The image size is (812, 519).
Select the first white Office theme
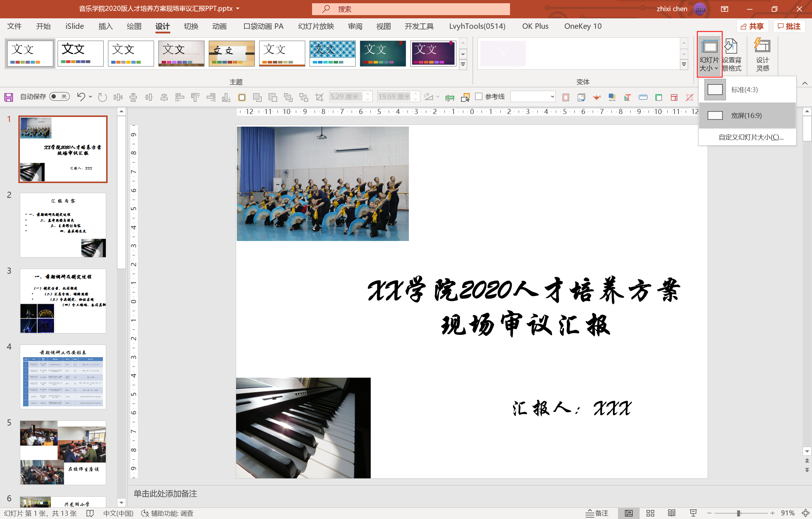click(x=30, y=54)
